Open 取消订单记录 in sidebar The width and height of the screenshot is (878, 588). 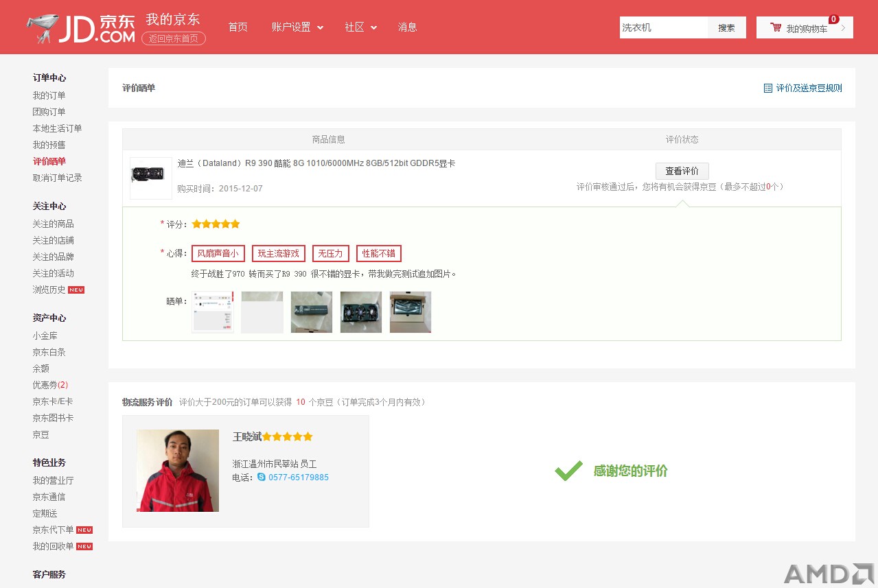click(57, 178)
